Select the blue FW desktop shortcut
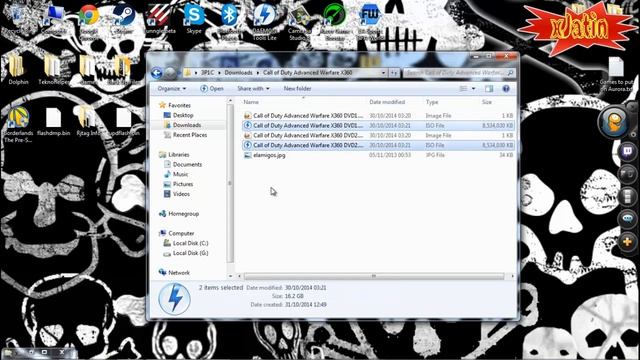The image size is (640, 360). [369, 20]
